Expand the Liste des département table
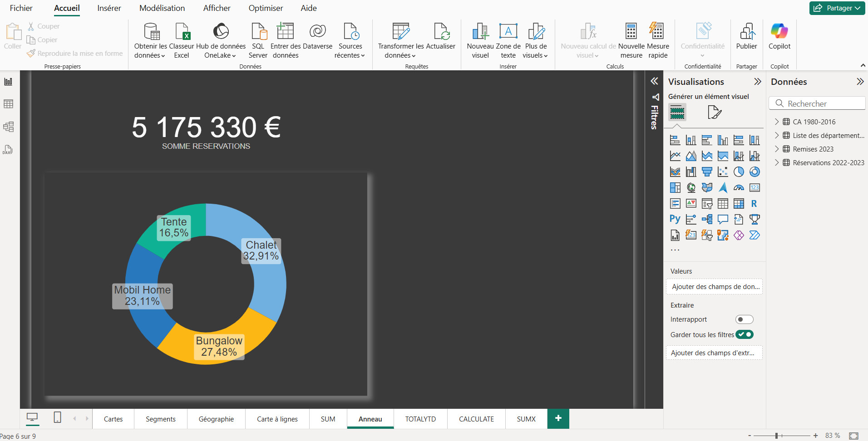The width and height of the screenshot is (868, 441). (777, 135)
